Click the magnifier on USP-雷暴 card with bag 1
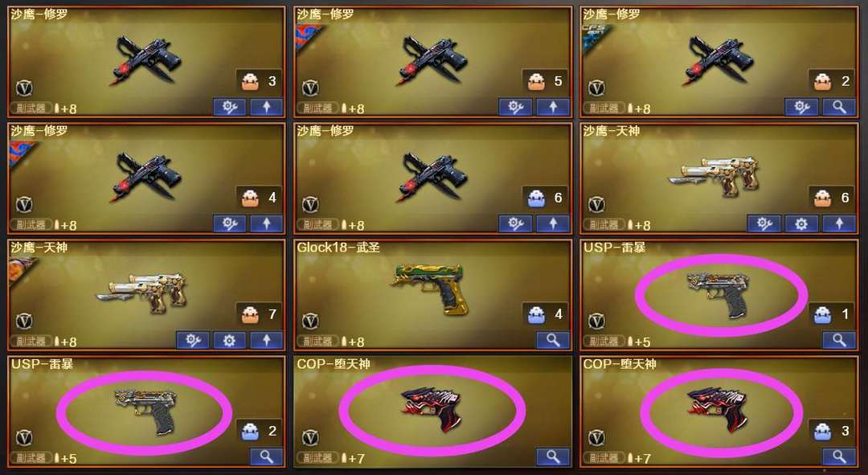Image resolution: width=868 pixels, height=475 pixels. pos(839,340)
